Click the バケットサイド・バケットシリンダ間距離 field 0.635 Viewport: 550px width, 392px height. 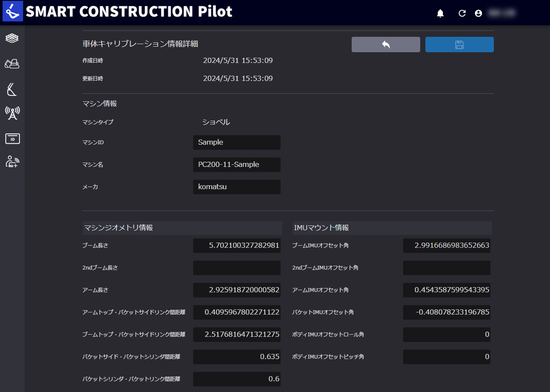[x=237, y=357]
